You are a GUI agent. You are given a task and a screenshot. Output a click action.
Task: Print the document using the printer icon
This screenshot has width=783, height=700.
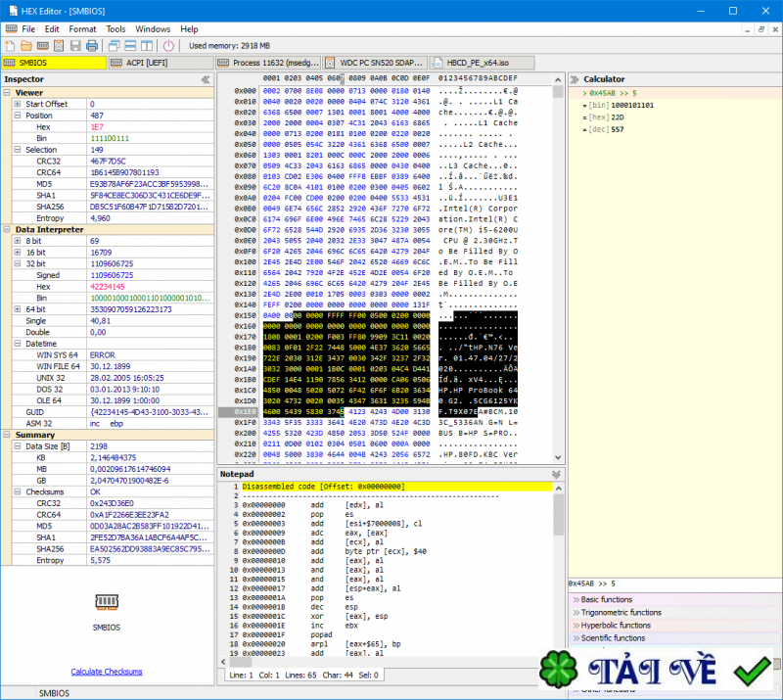pyautogui.click(x=92, y=45)
